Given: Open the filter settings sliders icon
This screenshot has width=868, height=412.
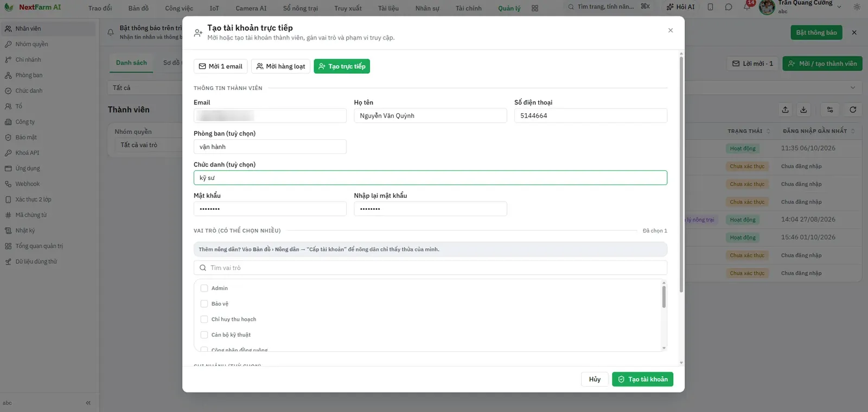Looking at the screenshot, I should click(x=830, y=110).
